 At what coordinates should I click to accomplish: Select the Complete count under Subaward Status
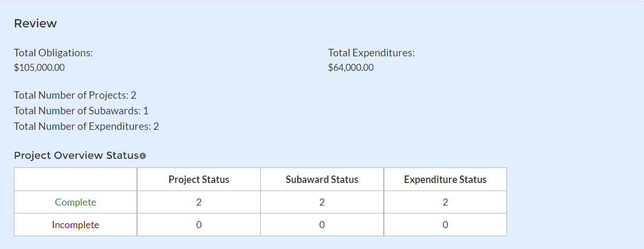click(x=322, y=202)
